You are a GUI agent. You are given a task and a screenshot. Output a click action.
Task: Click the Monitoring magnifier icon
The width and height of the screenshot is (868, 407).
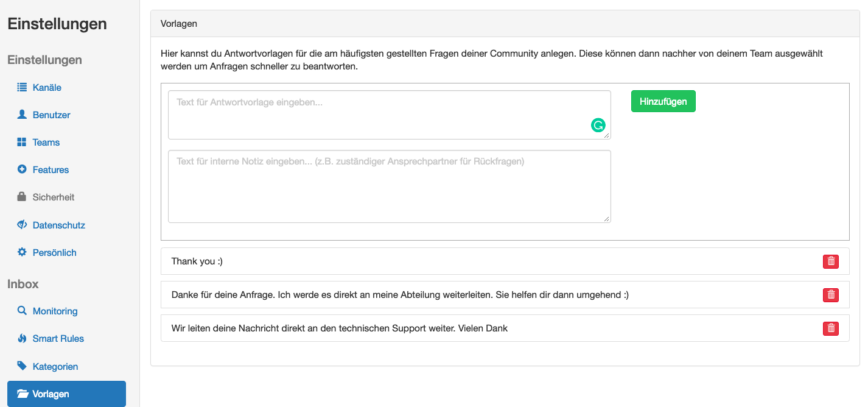22,311
